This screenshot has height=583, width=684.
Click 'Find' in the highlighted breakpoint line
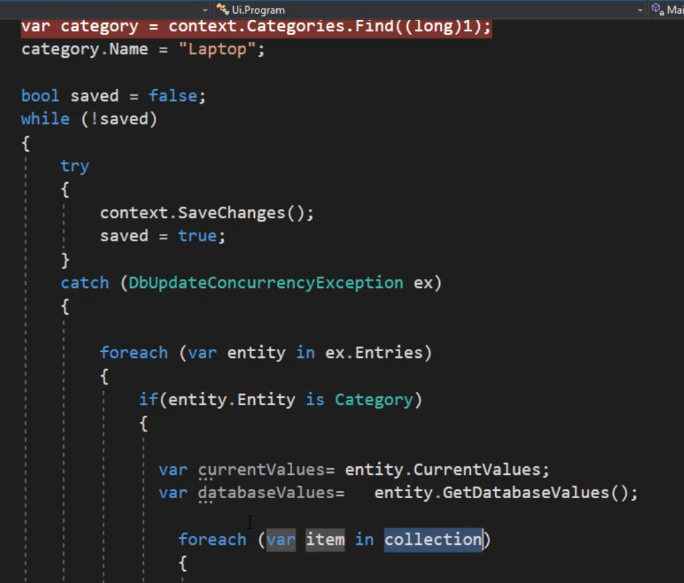coord(374,26)
